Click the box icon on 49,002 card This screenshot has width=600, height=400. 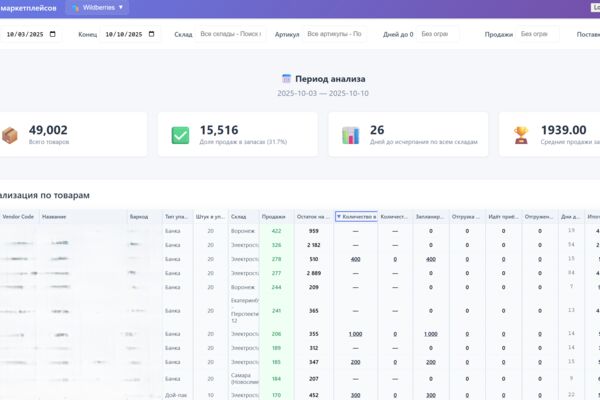tap(10, 136)
